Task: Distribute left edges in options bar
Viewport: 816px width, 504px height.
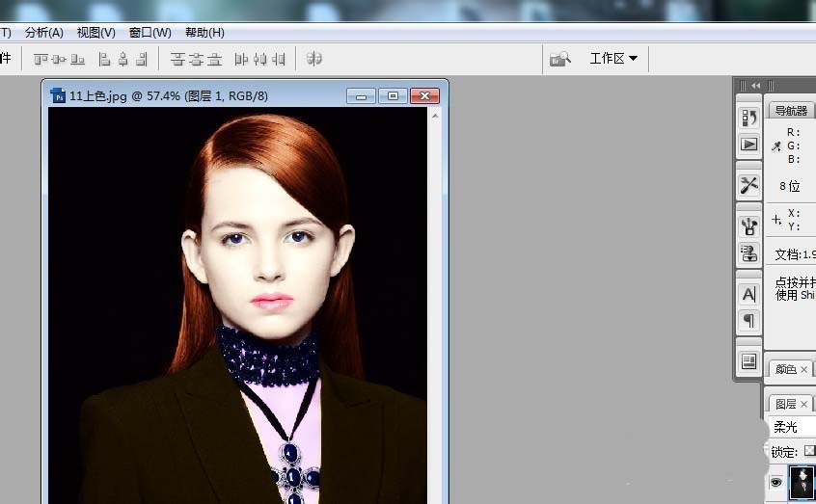Action: click(x=241, y=60)
